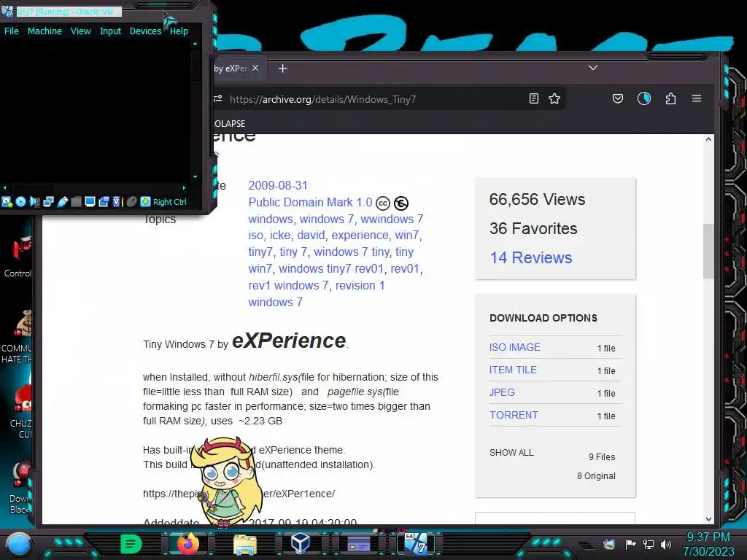747x560 pixels.
Task: Open the Start orb
Action: pyautogui.click(x=19, y=544)
